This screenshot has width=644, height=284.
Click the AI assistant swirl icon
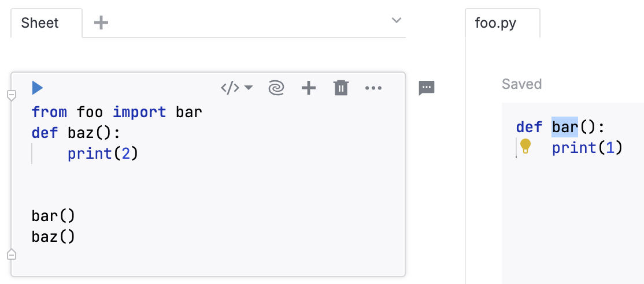276,88
